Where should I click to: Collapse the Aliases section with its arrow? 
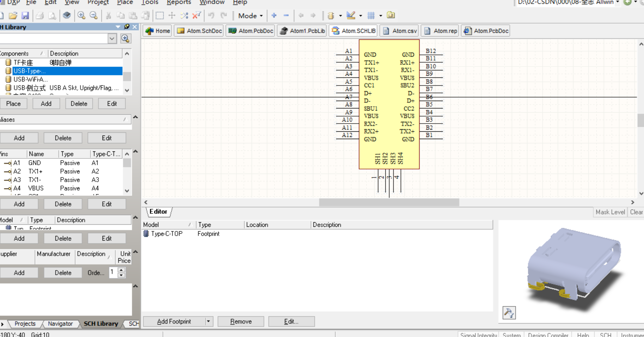click(x=135, y=117)
